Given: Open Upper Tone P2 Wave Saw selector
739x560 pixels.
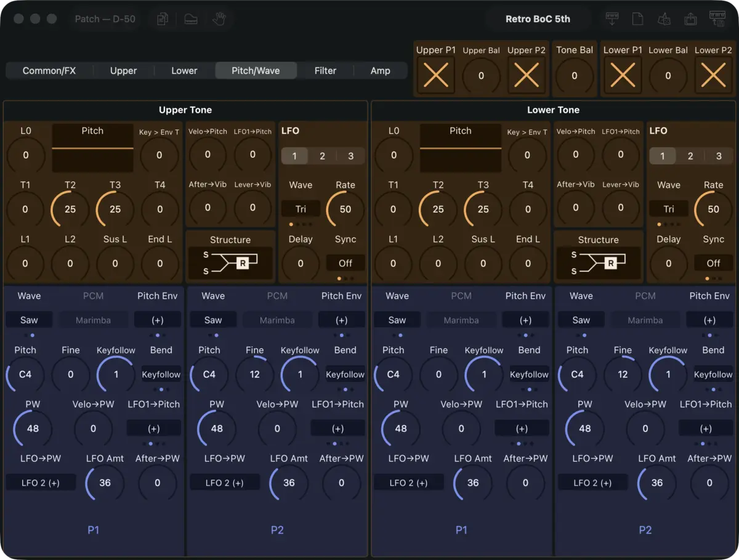Looking at the screenshot, I should pos(213,320).
